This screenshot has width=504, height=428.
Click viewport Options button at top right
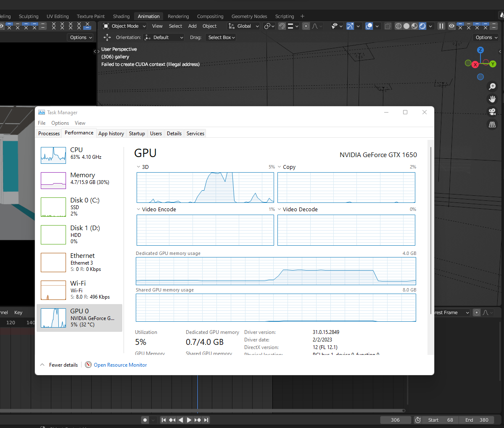(x=486, y=37)
